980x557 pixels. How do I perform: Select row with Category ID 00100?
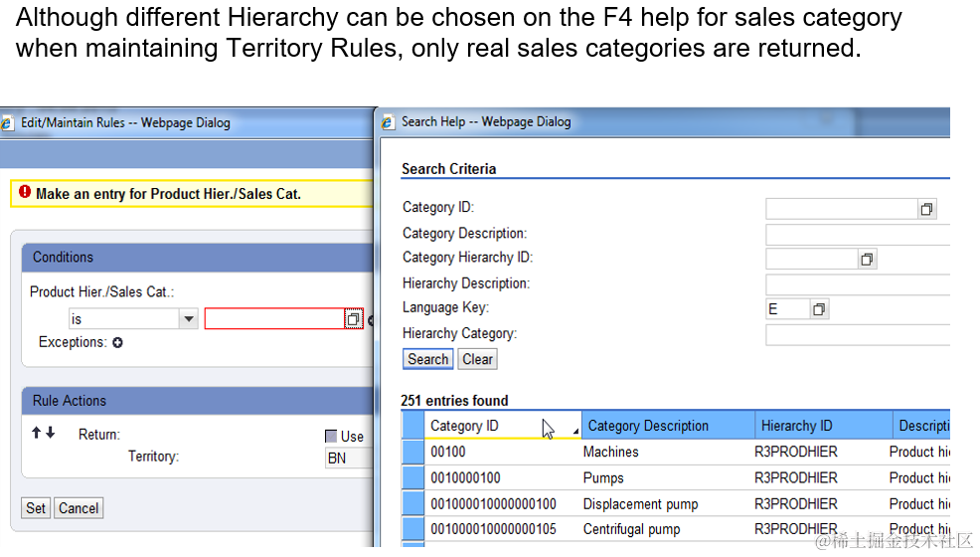[x=413, y=452]
